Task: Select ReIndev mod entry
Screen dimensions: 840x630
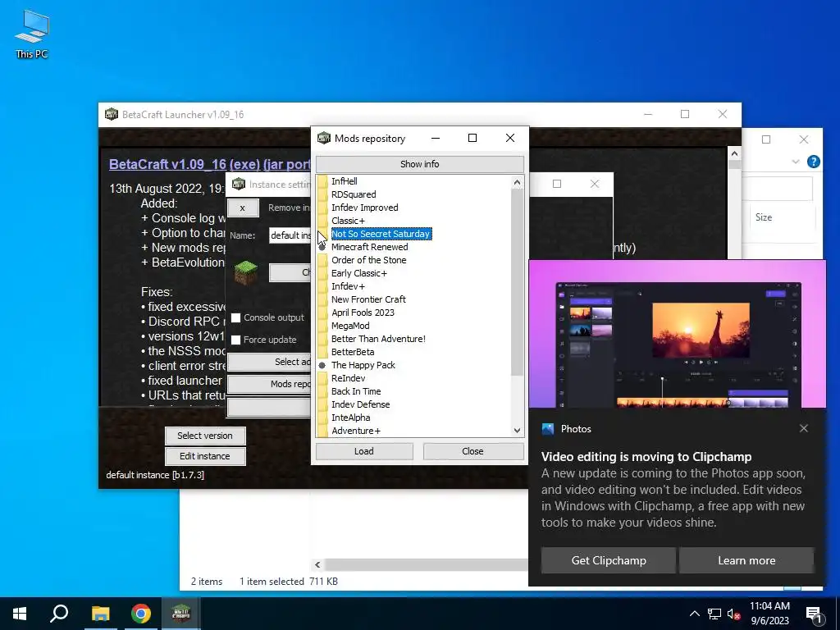Action: tap(348, 378)
